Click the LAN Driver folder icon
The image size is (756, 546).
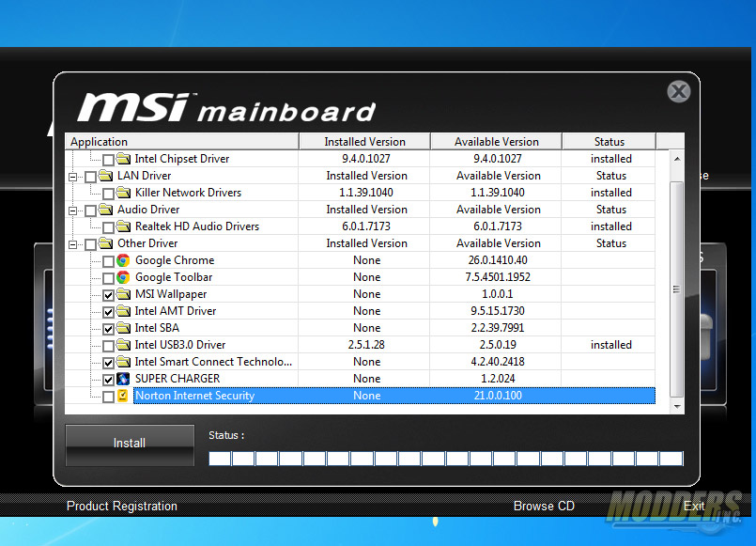[106, 175]
